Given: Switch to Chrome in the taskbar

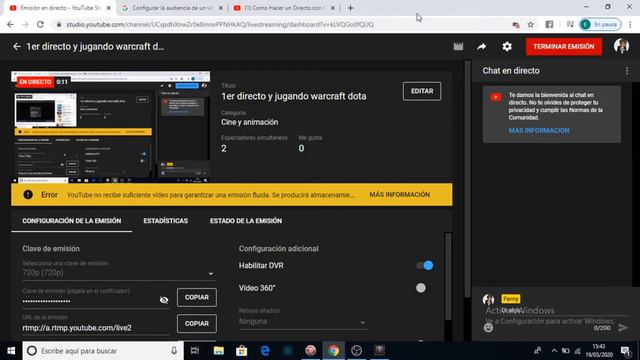Looking at the screenshot, I should (333, 351).
